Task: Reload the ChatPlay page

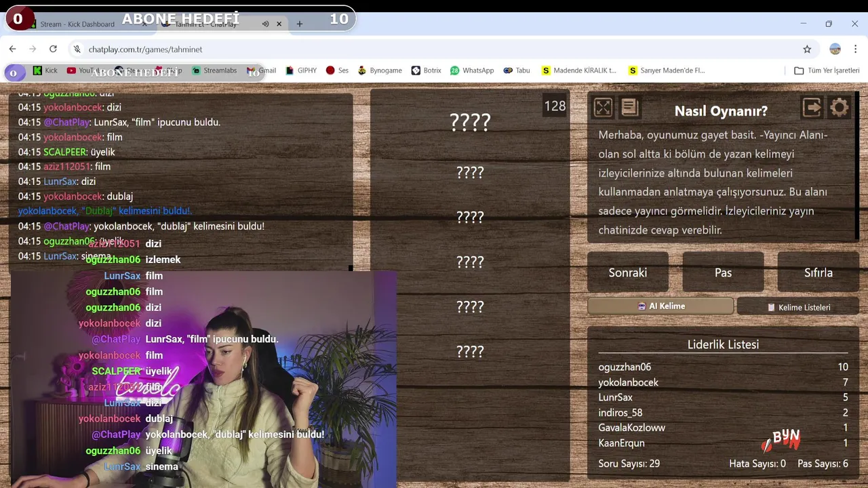Action: tap(53, 49)
